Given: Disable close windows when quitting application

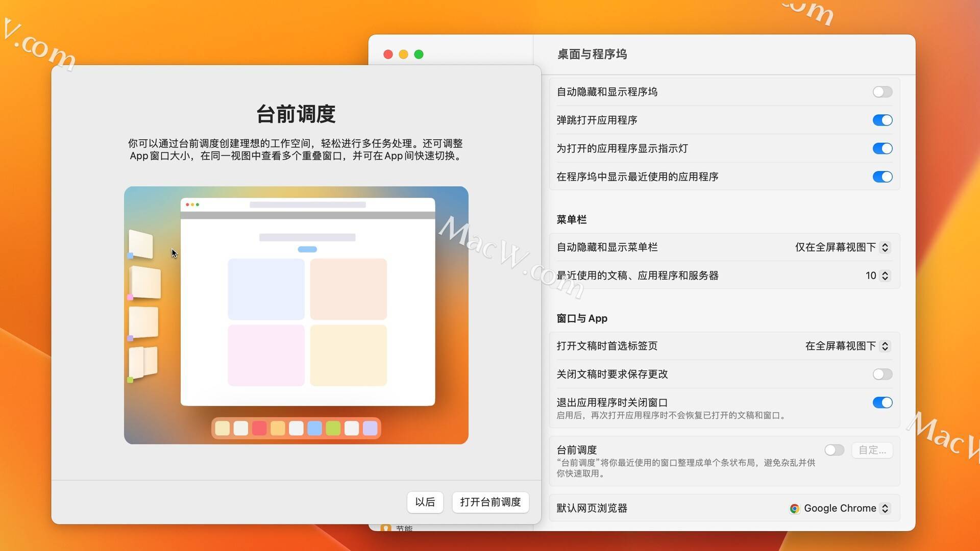Looking at the screenshot, I should [x=883, y=403].
